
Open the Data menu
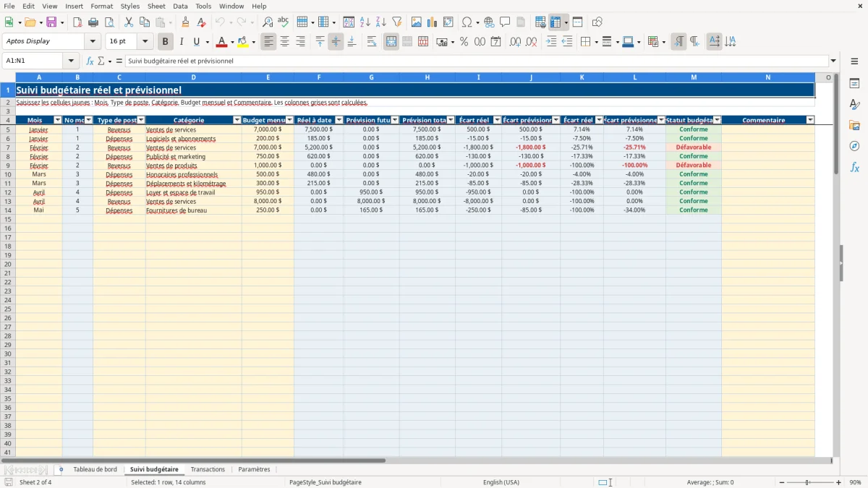[x=180, y=6]
